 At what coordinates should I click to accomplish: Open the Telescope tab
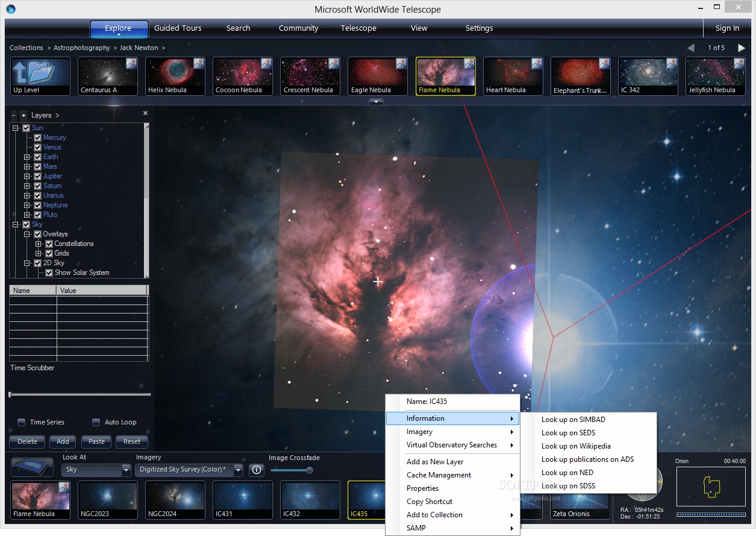[358, 28]
